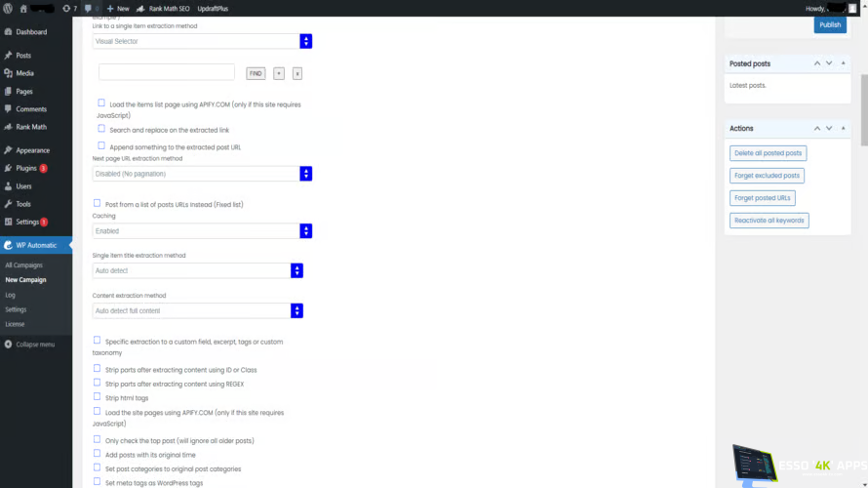Open Posts via its pin icon
868x488 pixels.
pos(8,56)
